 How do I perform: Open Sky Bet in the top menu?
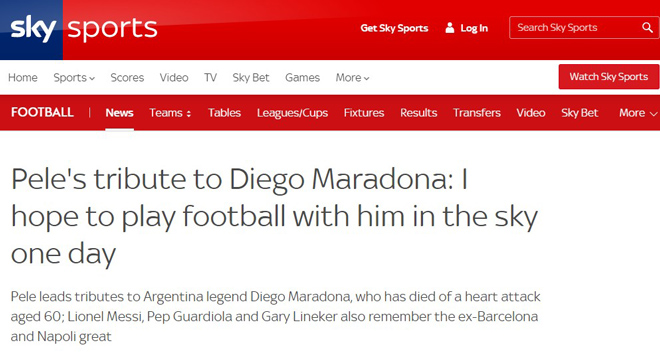(x=251, y=78)
